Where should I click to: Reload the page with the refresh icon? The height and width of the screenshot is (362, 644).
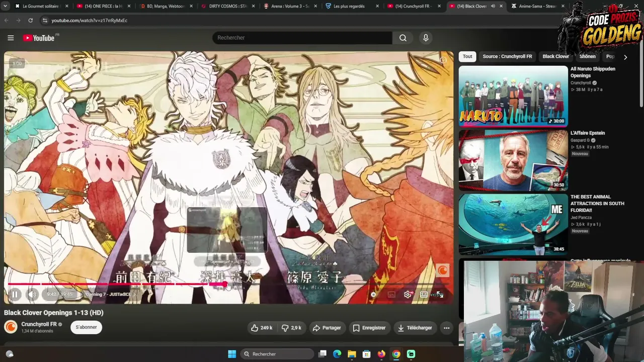coord(30,21)
